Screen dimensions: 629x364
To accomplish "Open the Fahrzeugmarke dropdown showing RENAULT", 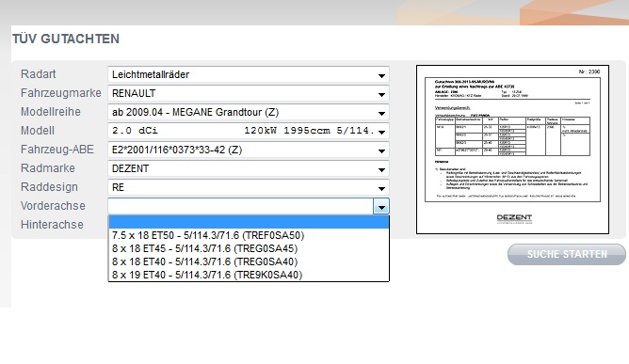I will click(249, 93).
